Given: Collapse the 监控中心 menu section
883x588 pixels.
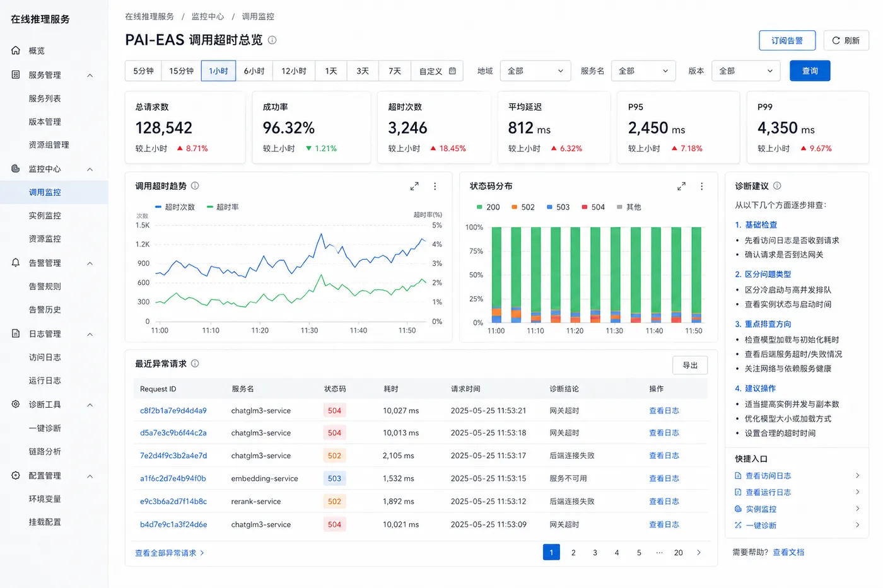Looking at the screenshot, I should (x=90, y=170).
